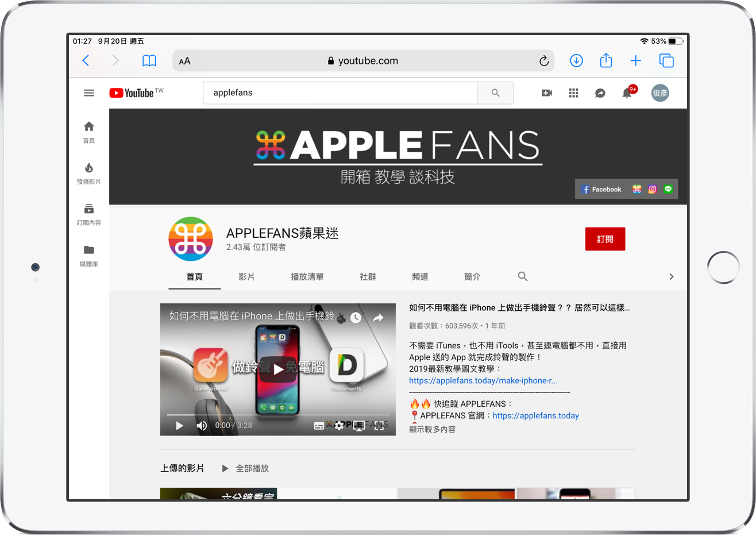756x536 pixels.
Task: Switch to the 影片 tab
Action: (246, 277)
